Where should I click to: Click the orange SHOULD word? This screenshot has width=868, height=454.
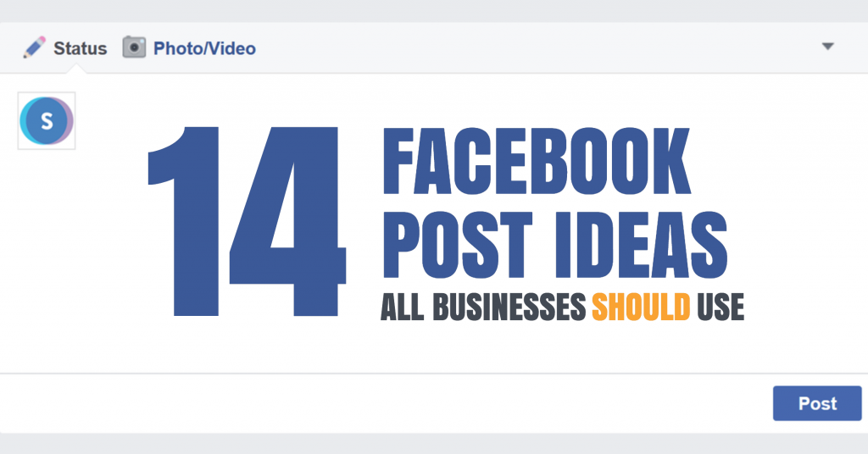(641, 307)
